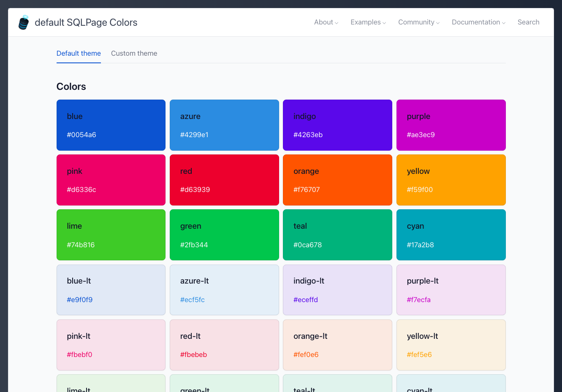The image size is (562, 392).
Task: Select the azure-lt color card
Action: pyautogui.click(x=224, y=290)
